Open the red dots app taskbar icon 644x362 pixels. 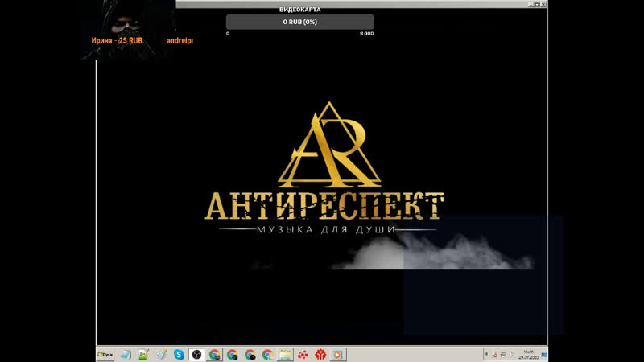(303, 354)
